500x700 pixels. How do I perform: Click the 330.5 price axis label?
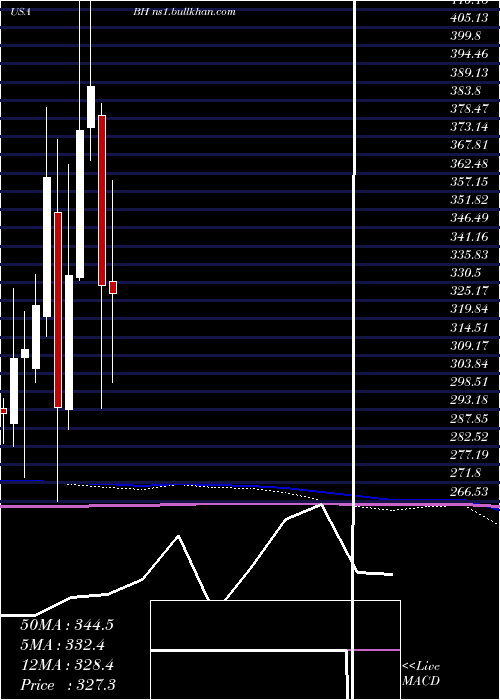(x=466, y=273)
